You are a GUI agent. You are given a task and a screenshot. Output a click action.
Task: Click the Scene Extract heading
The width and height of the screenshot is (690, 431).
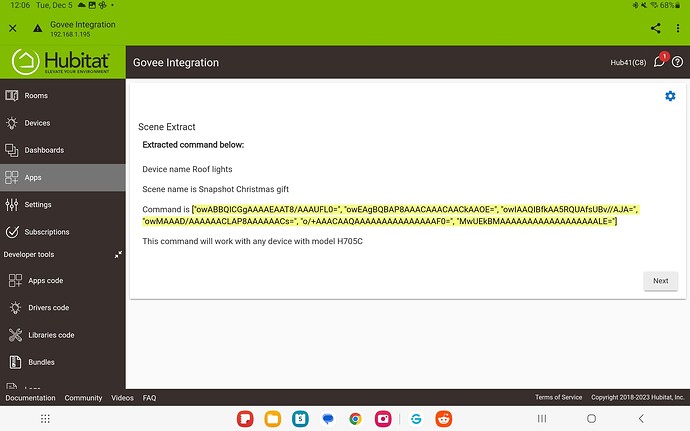coord(167,127)
